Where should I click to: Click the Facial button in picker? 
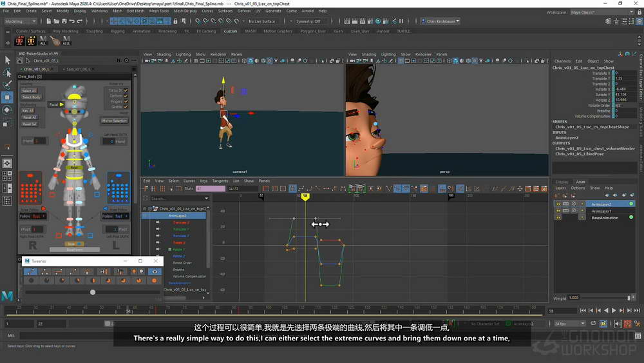coord(56,104)
